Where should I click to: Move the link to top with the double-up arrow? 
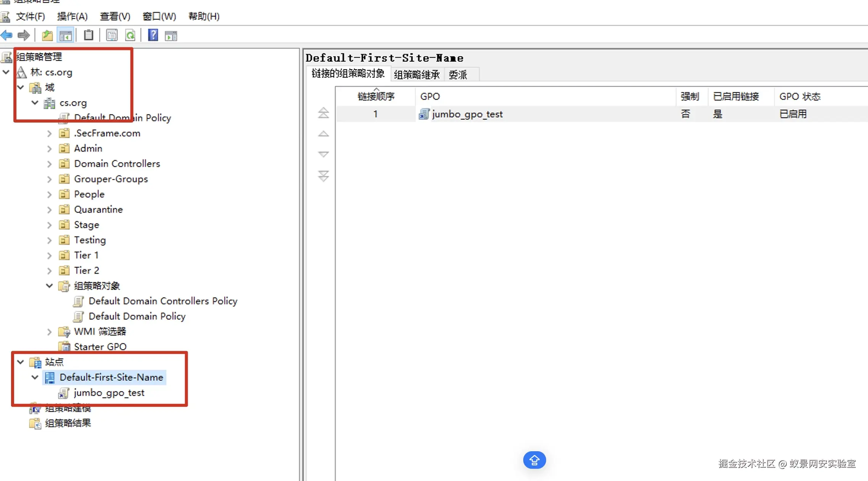click(x=323, y=113)
